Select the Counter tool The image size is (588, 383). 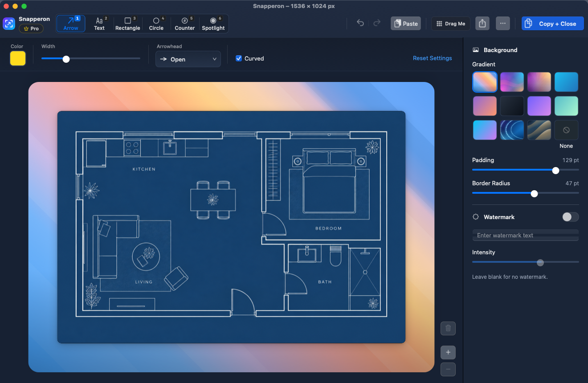tap(184, 24)
